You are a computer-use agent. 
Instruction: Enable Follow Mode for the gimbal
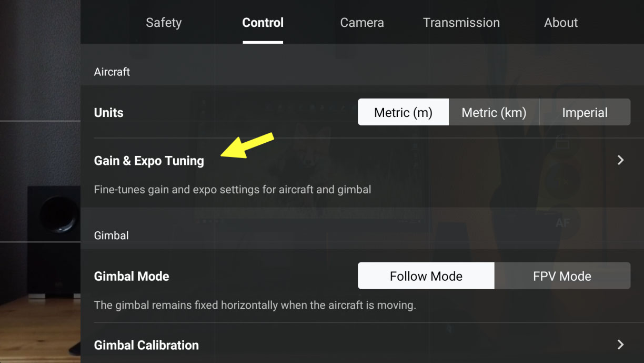[426, 276]
